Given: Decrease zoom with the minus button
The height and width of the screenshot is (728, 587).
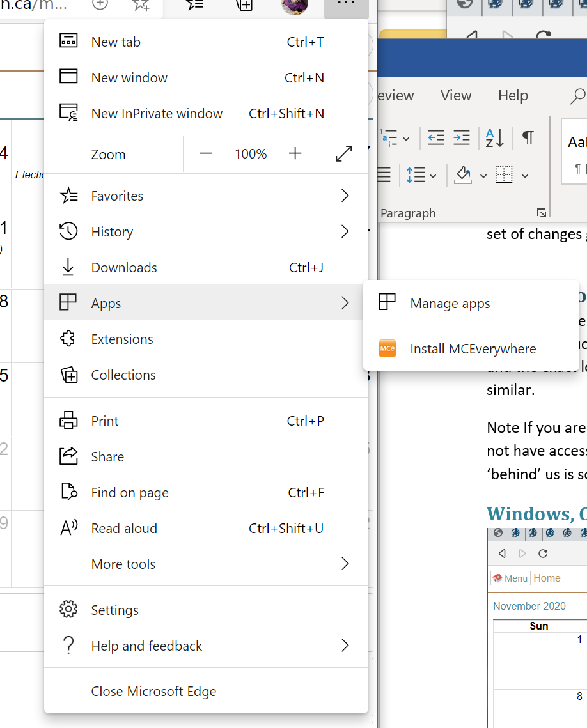Looking at the screenshot, I should pos(205,153).
